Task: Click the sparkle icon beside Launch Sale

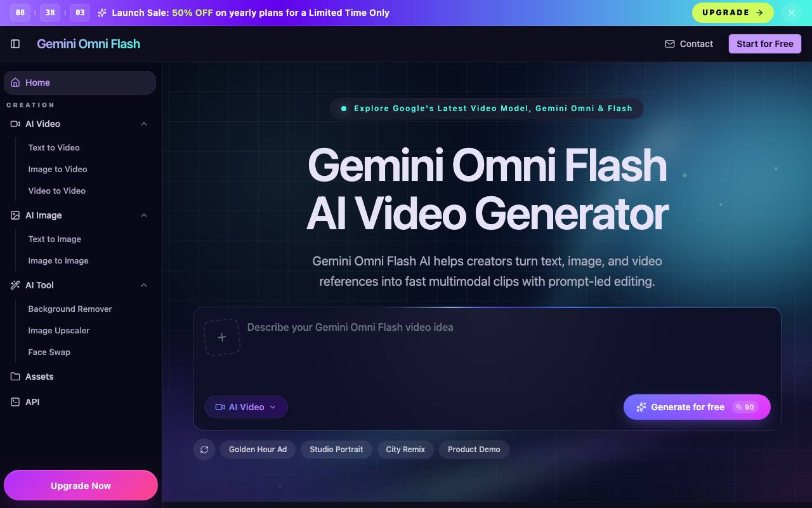Action: coord(102,13)
